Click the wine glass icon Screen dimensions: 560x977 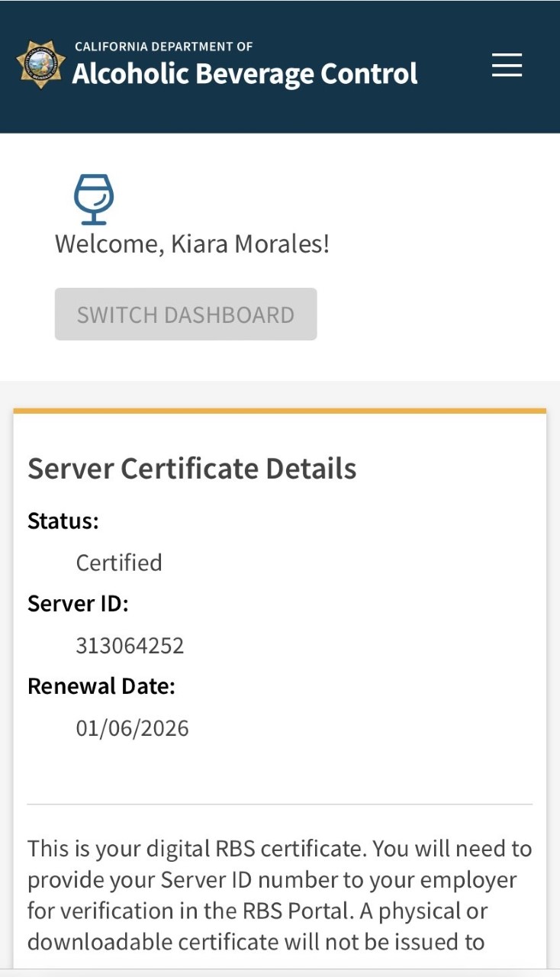point(93,199)
